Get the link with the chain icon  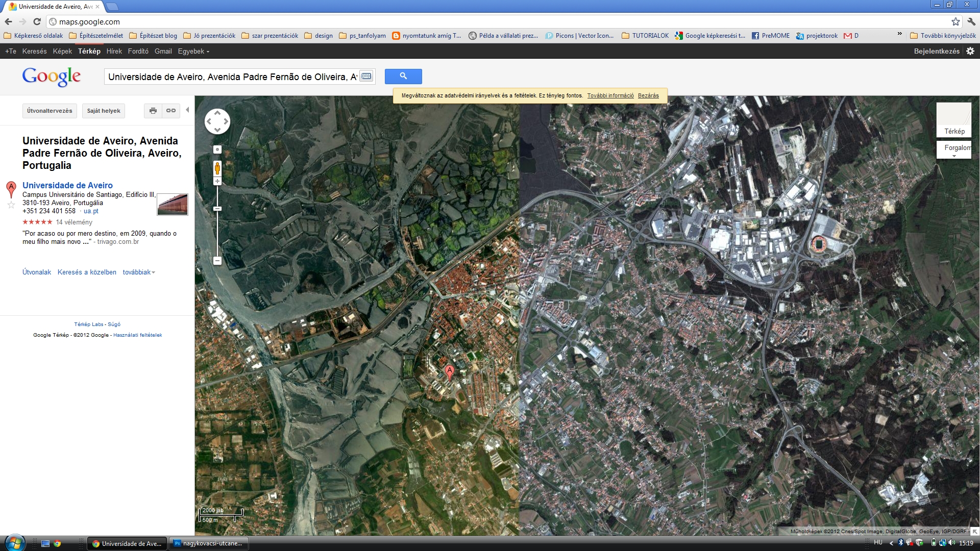(171, 111)
